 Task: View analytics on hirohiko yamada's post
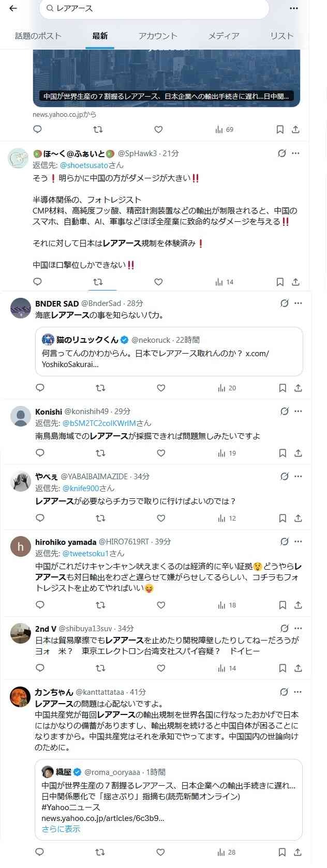(222, 605)
